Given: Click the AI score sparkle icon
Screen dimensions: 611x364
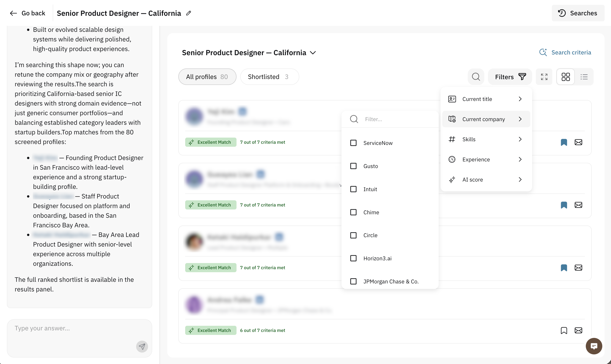Looking at the screenshot, I should coord(452,179).
